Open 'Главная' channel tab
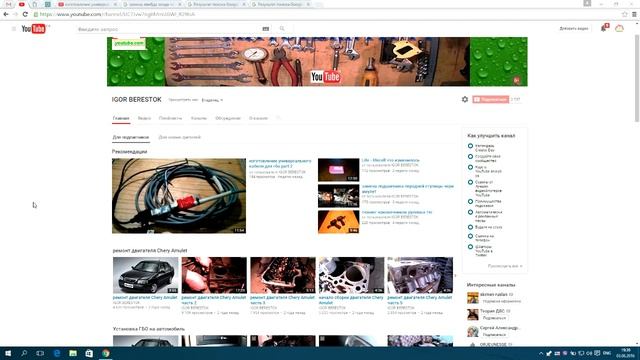 121,118
